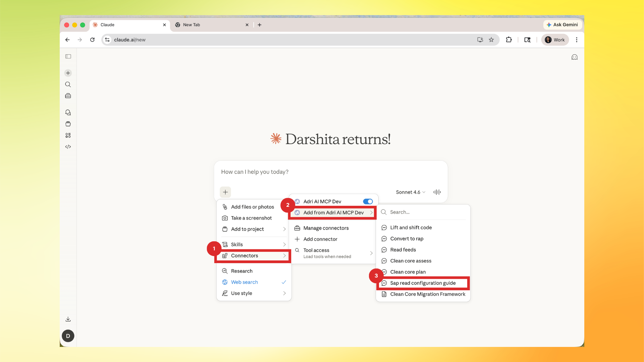Open the Code icon in sidebar
The height and width of the screenshot is (362, 644).
click(68, 147)
